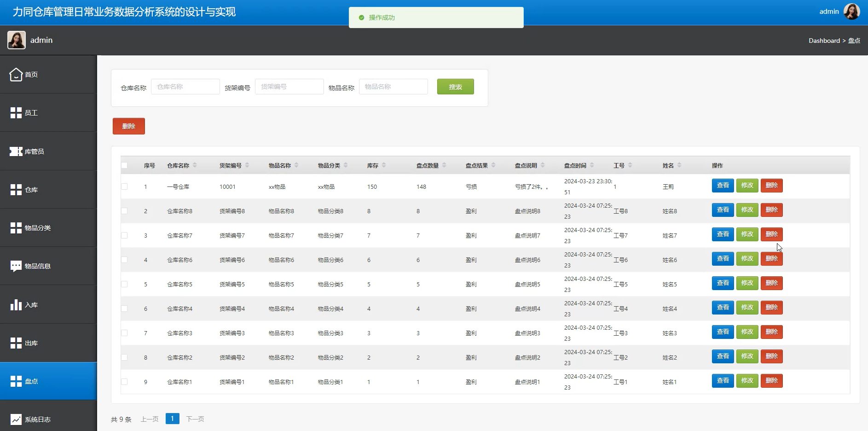
Task: Check the checkbox for row 仓库名称2
Action: 124,357
